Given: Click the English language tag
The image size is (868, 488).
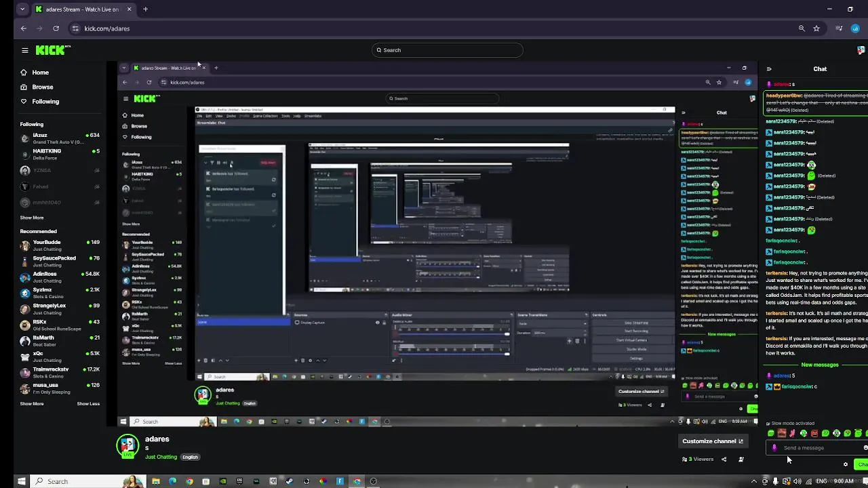Looking at the screenshot, I should tap(190, 457).
